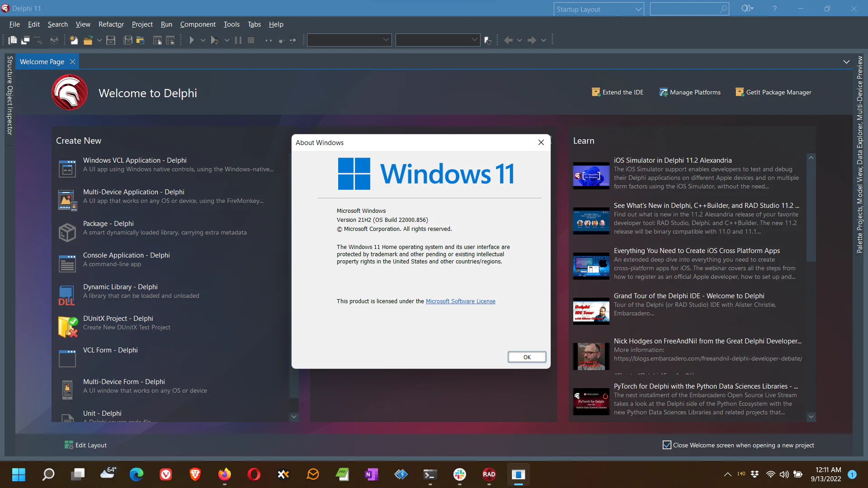Screen dimensions: 868x488
Task: Open the Refactor menu
Action: click(111, 24)
